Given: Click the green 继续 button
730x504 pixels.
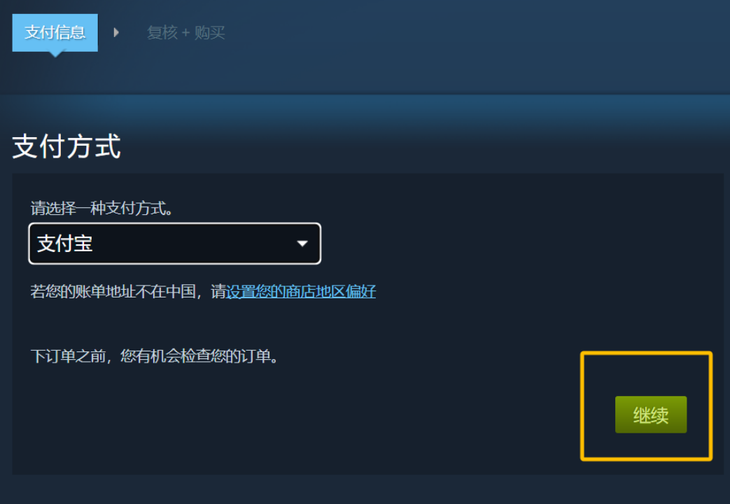Looking at the screenshot, I should point(651,415).
